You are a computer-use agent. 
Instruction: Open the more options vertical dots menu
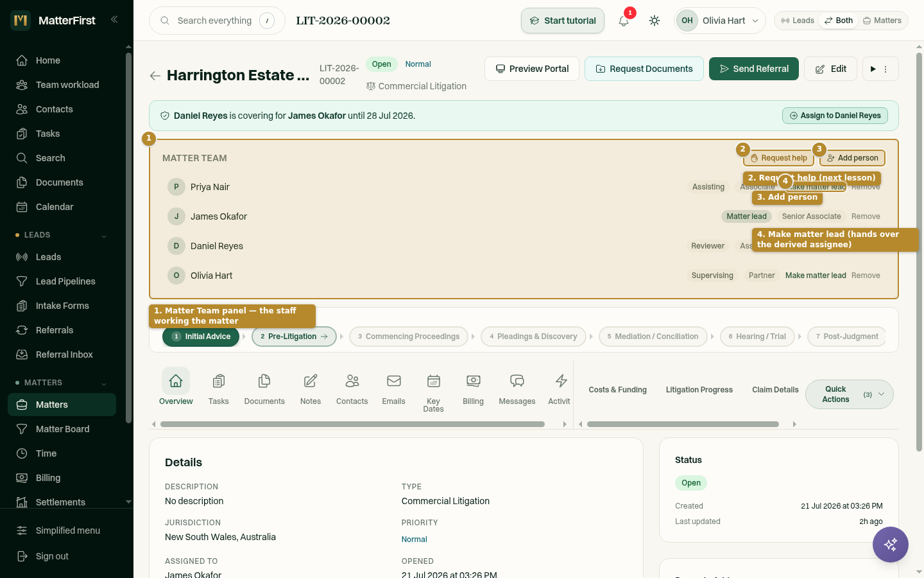[886, 69]
